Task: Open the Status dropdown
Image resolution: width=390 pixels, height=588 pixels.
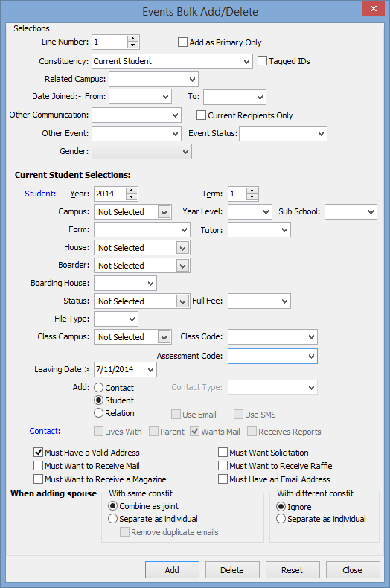Action: tap(182, 301)
